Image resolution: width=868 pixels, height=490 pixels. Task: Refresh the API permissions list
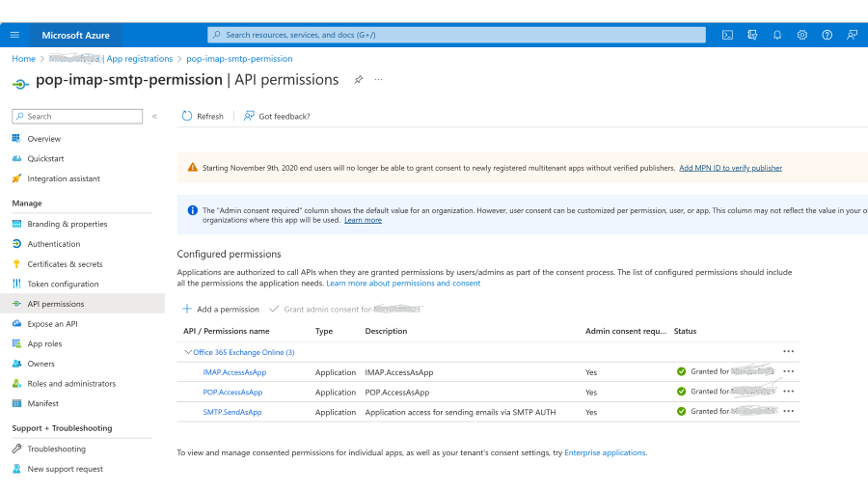click(x=203, y=116)
